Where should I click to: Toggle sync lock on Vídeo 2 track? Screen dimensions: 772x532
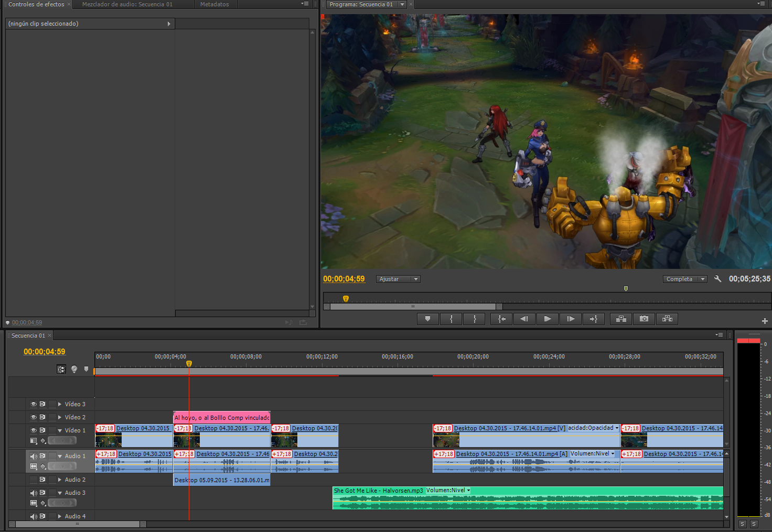point(42,417)
